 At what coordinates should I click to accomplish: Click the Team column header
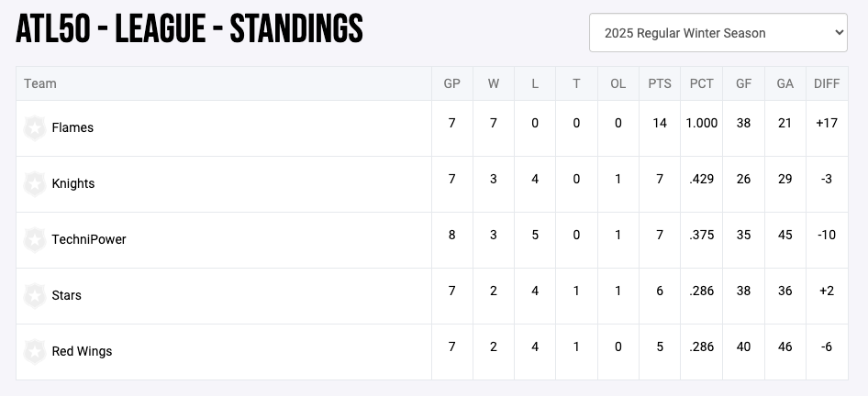(40, 83)
